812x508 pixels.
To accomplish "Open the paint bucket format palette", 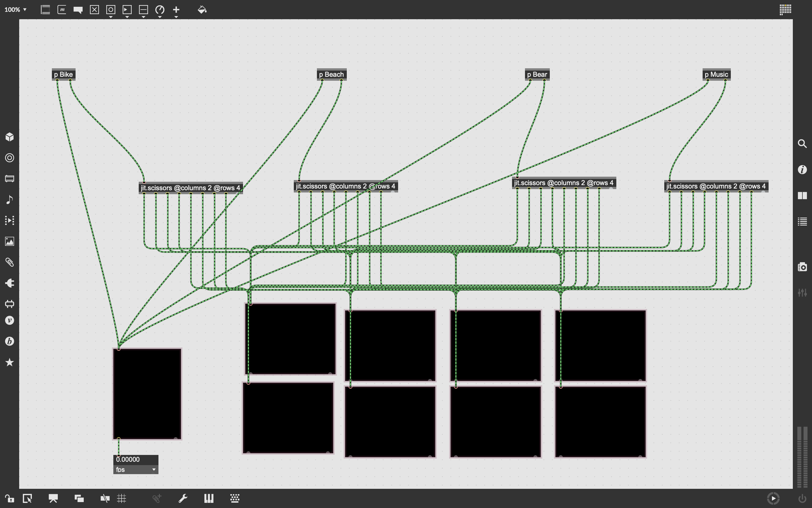I will pos(202,10).
